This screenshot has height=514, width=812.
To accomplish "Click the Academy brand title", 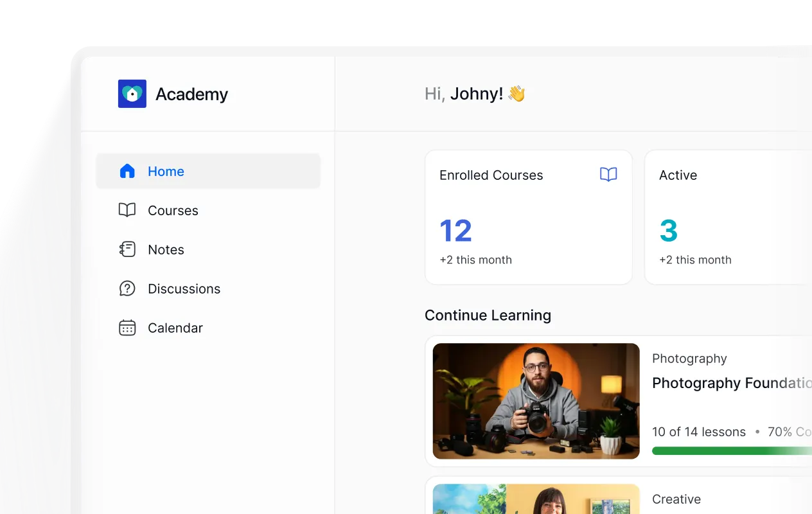I will pos(191,94).
